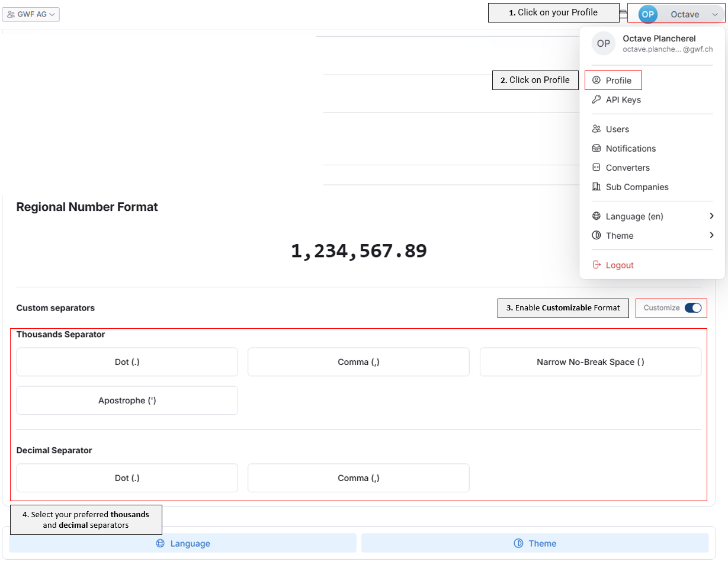Click the Users people icon
Image resolution: width=728 pixels, height=561 pixels.
pos(596,129)
